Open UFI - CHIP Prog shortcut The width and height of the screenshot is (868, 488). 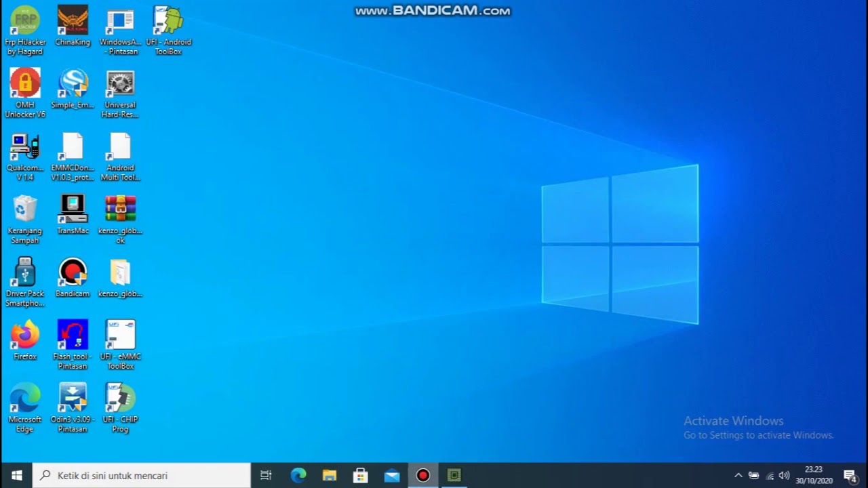pyautogui.click(x=120, y=408)
